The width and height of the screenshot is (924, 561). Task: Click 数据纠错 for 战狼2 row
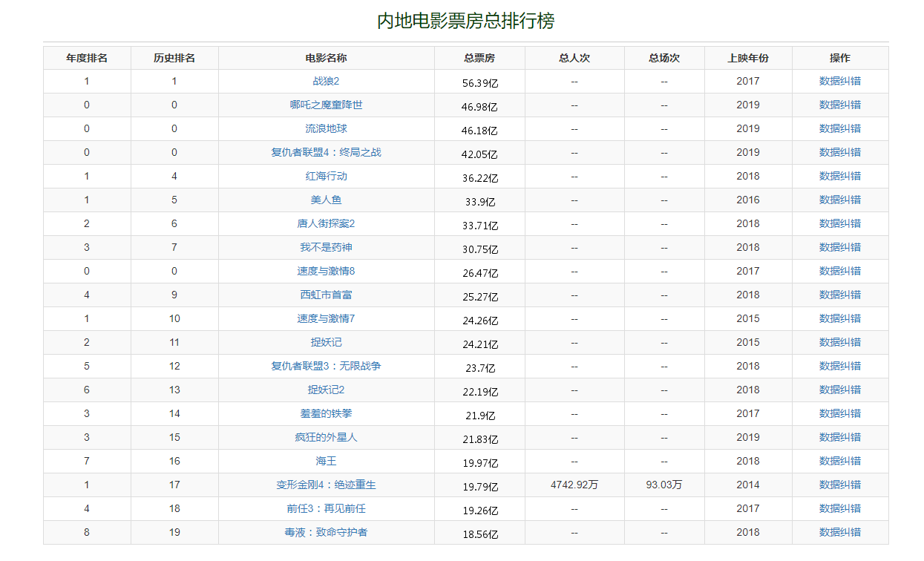840,82
